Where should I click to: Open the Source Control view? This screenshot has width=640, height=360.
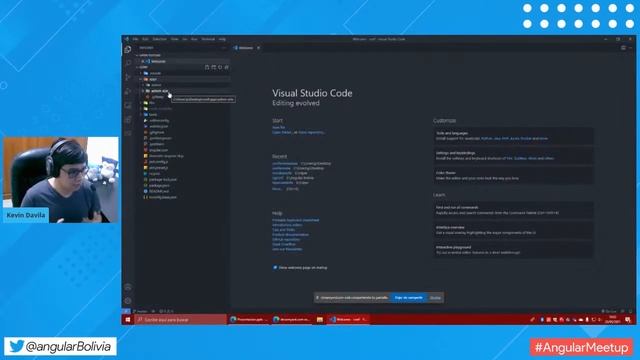point(128,77)
